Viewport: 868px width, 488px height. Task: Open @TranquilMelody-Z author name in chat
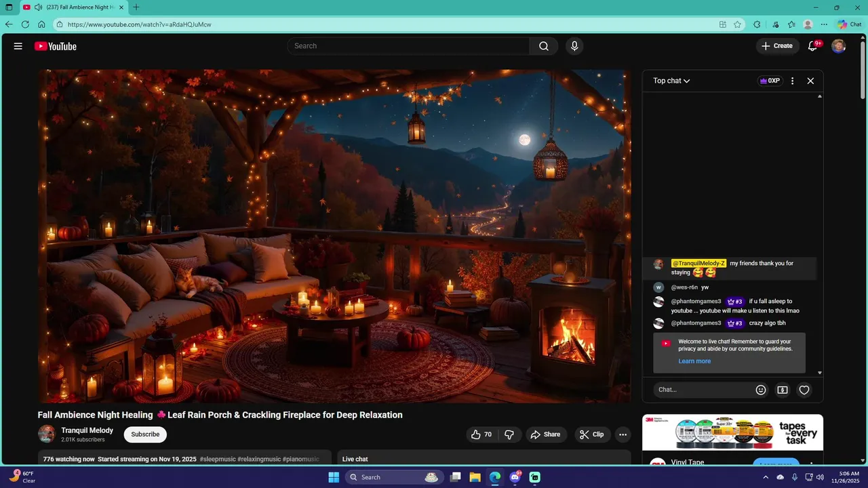[x=698, y=263]
